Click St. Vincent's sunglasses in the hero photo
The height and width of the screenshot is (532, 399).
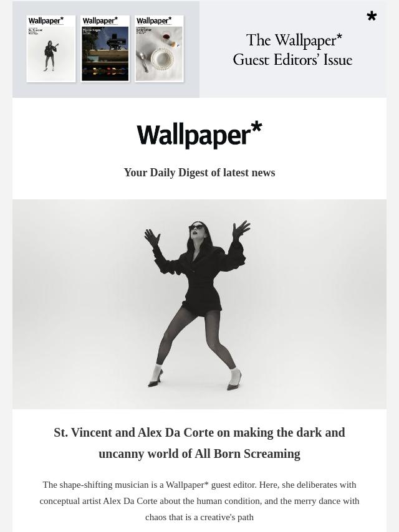[x=197, y=227]
